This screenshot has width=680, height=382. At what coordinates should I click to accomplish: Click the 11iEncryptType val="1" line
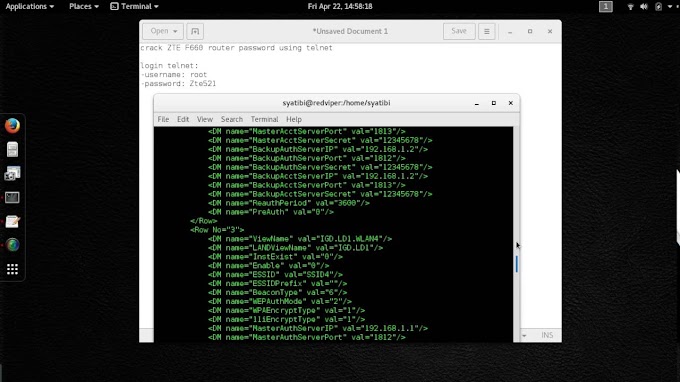pos(286,319)
